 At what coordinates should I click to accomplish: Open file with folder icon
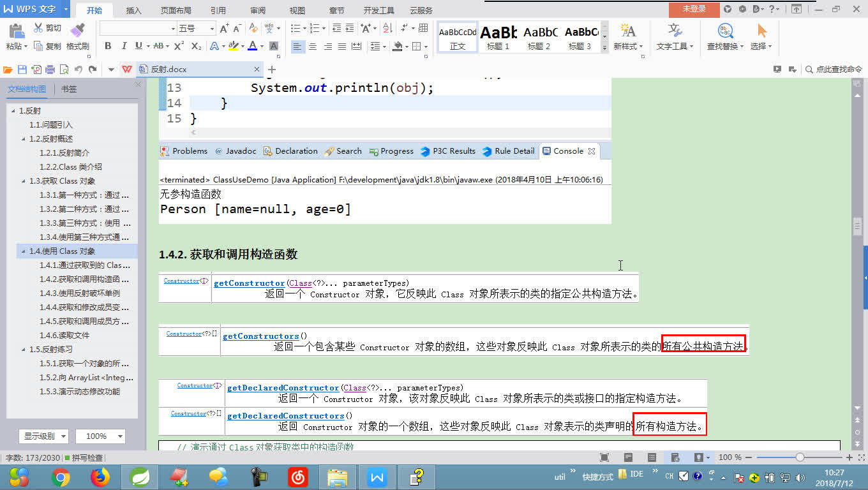[8, 70]
